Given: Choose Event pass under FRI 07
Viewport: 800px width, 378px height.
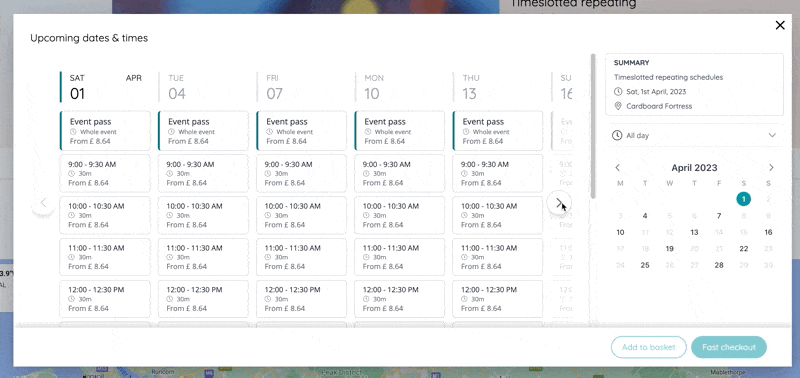Looking at the screenshot, I should [302, 131].
